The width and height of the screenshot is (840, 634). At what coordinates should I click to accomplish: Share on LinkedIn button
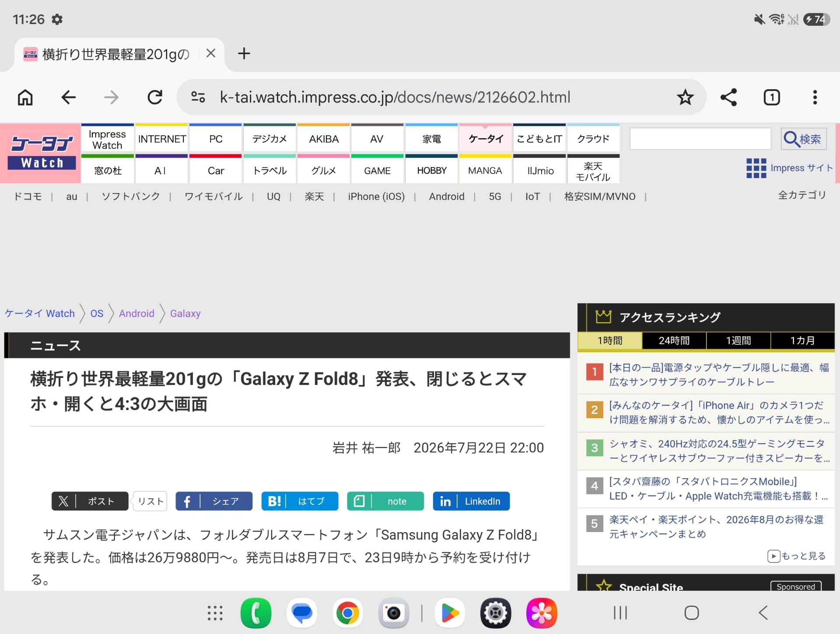(x=471, y=501)
